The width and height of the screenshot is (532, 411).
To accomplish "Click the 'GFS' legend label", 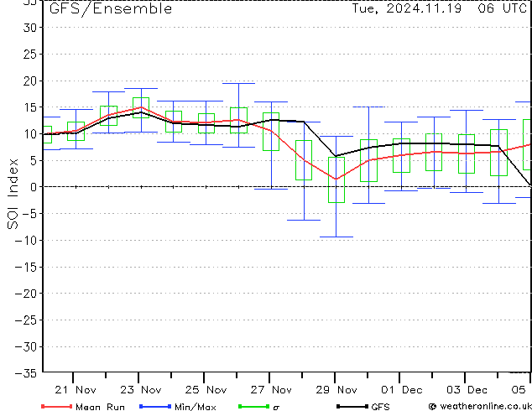I will (380, 407).
